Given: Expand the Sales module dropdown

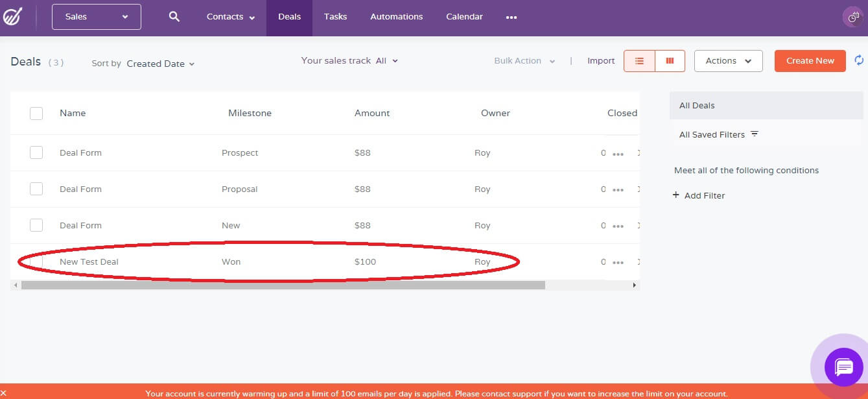Looking at the screenshot, I should (x=97, y=17).
